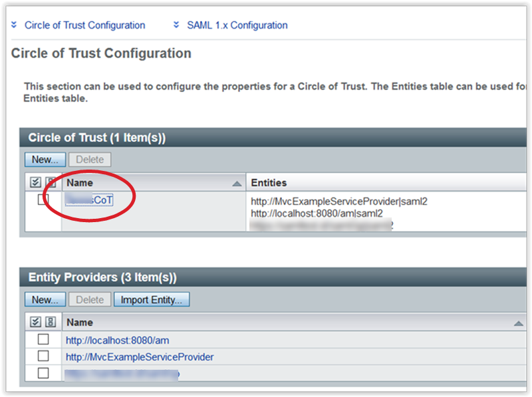
Task: Click chevron icon beside Circle of Trust Configuration
Action: coord(15,25)
